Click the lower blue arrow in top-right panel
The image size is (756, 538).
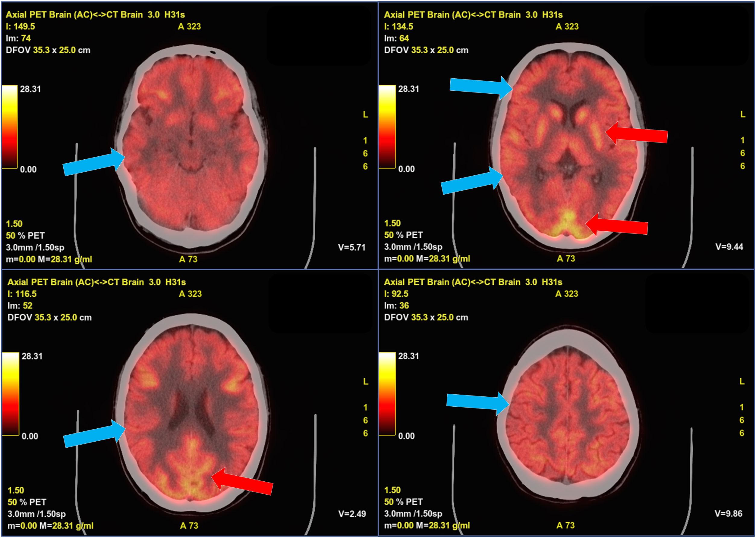pyautogui.click(x=472, y=181)
